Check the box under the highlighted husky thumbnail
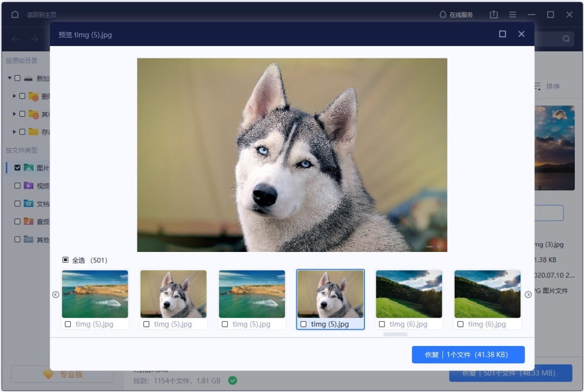 tap(303, 324)
